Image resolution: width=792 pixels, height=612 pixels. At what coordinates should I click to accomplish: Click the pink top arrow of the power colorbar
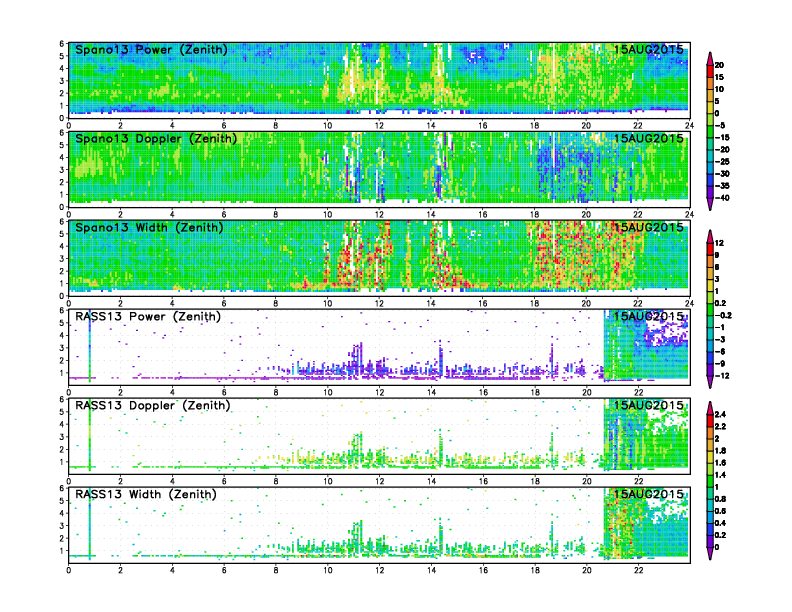pyautogui.click(x=710, y=58)
